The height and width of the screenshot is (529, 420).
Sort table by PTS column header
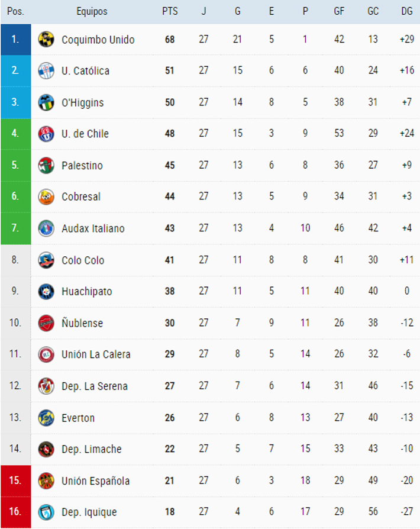[x=170, y=12]
